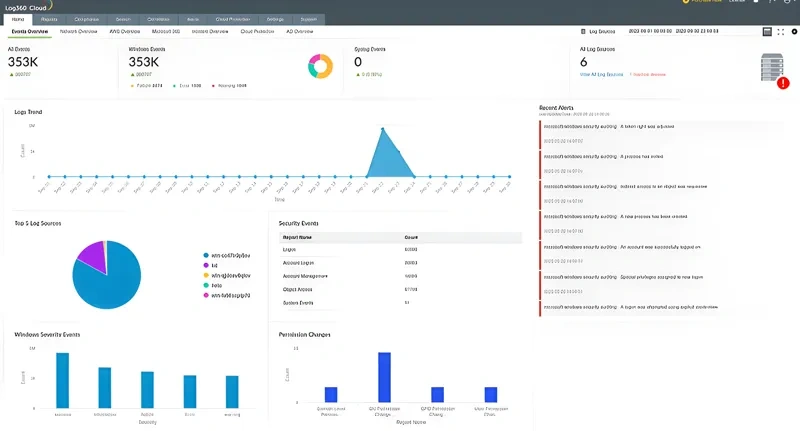
Task: Select the Events Overview sub-tab
Action: (30, 32)
